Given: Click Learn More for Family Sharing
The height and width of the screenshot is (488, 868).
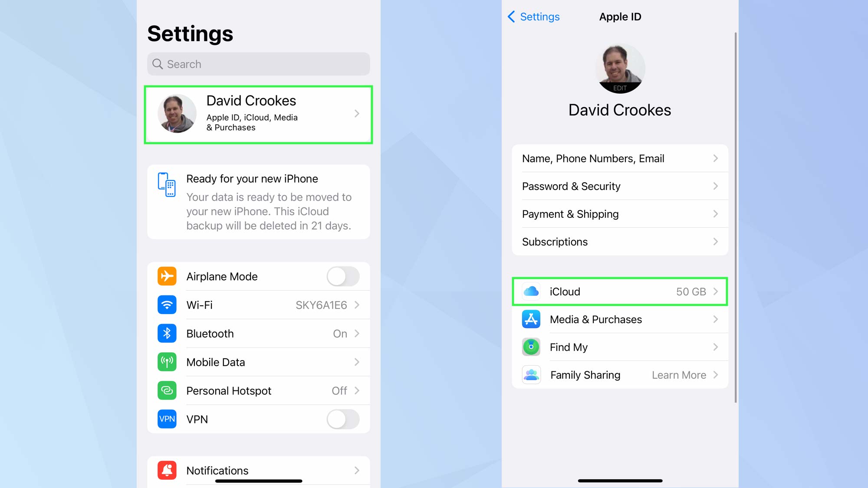Looking at the screenshot, I should point(679,375).
